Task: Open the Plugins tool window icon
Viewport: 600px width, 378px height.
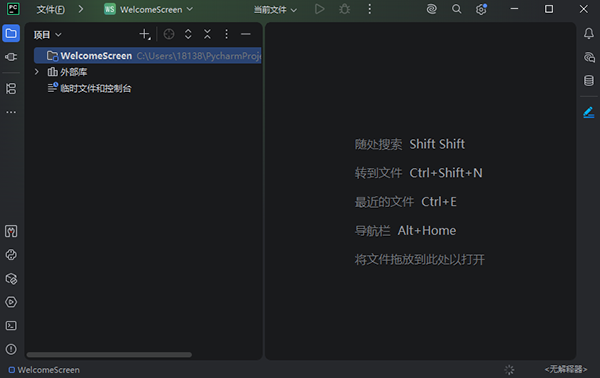Action: point(11,57)
